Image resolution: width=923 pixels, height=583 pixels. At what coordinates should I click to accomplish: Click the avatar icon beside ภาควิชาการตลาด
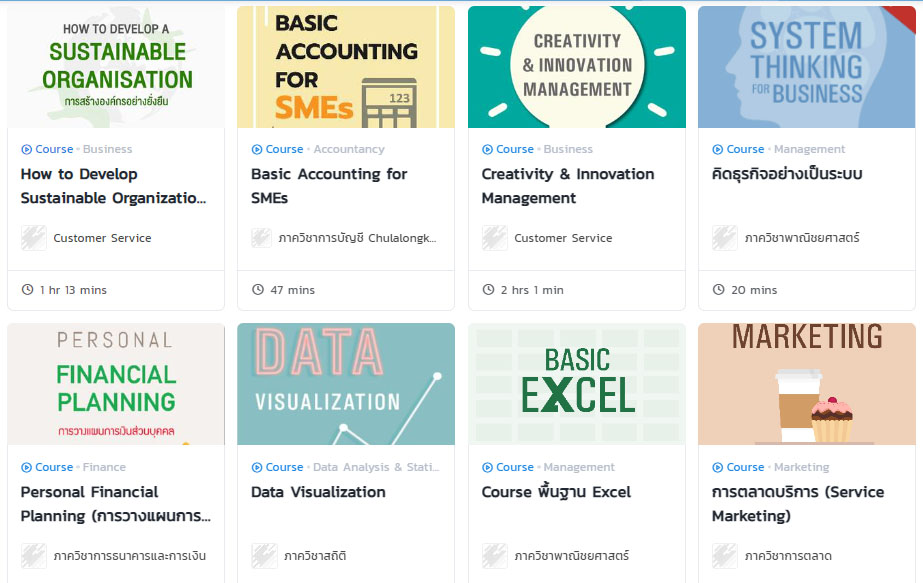[725, 556]
